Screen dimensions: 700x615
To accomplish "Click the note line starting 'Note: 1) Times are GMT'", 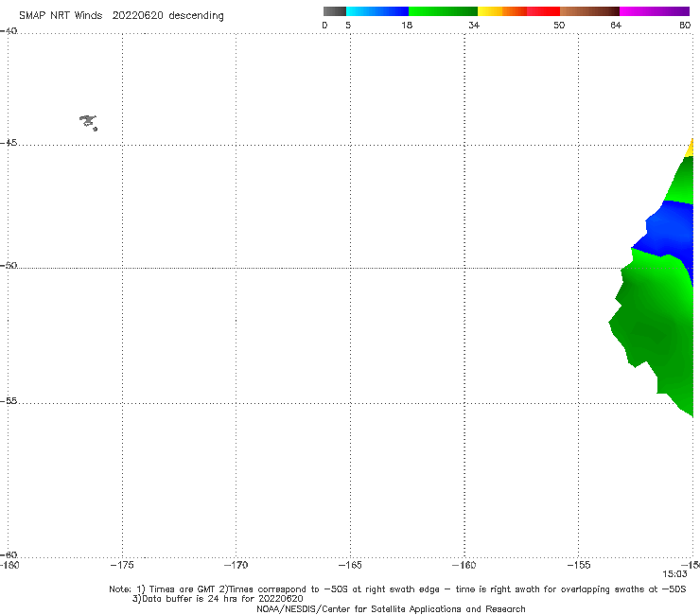I will (x=397, y=589).
